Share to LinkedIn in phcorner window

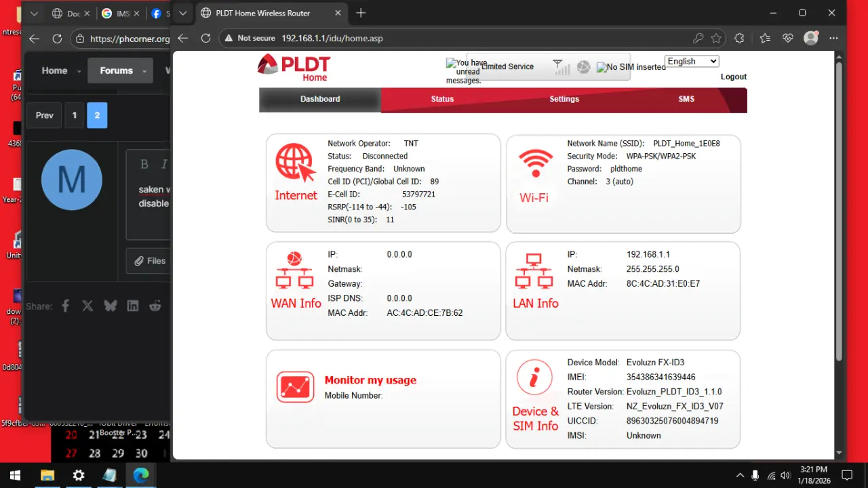click(133, 306)
